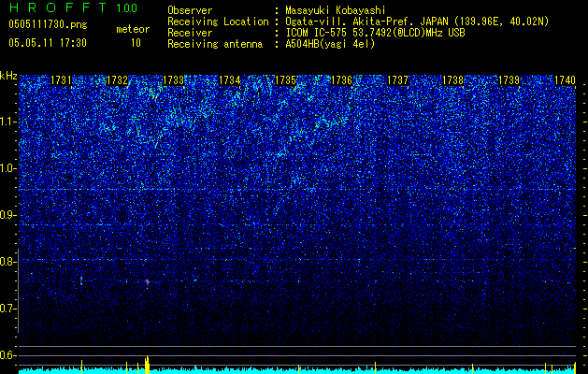Click the 1731 time marker
588x374 pixels.
(x=61, y=80)
